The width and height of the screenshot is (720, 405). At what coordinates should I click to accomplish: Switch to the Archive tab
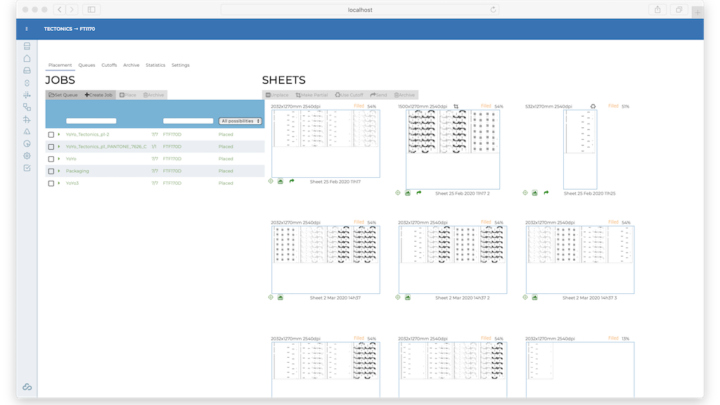(x=131, y=65)
